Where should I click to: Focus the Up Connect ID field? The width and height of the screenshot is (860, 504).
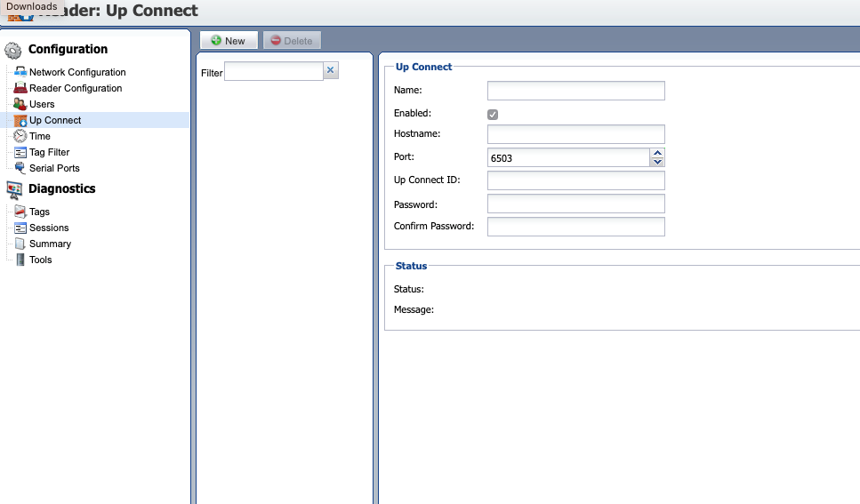click(576, 180)
